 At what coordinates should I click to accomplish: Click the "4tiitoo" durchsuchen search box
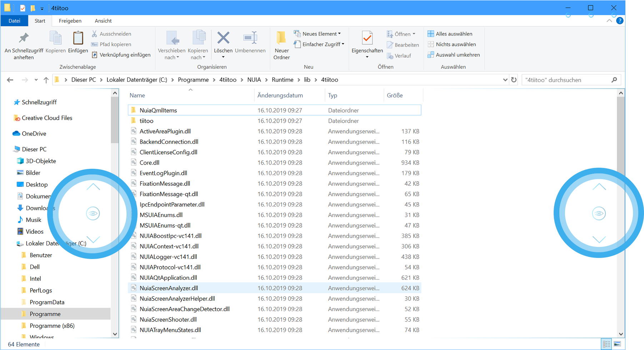(571, 80)
